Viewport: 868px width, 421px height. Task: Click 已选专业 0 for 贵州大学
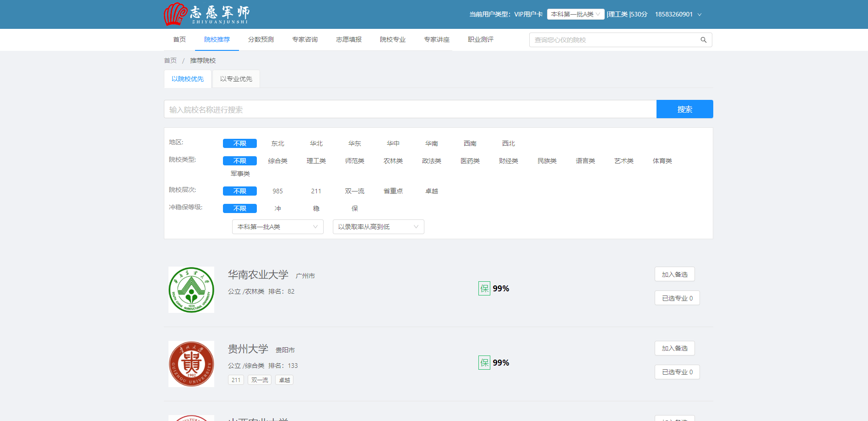tap(677, 372)
